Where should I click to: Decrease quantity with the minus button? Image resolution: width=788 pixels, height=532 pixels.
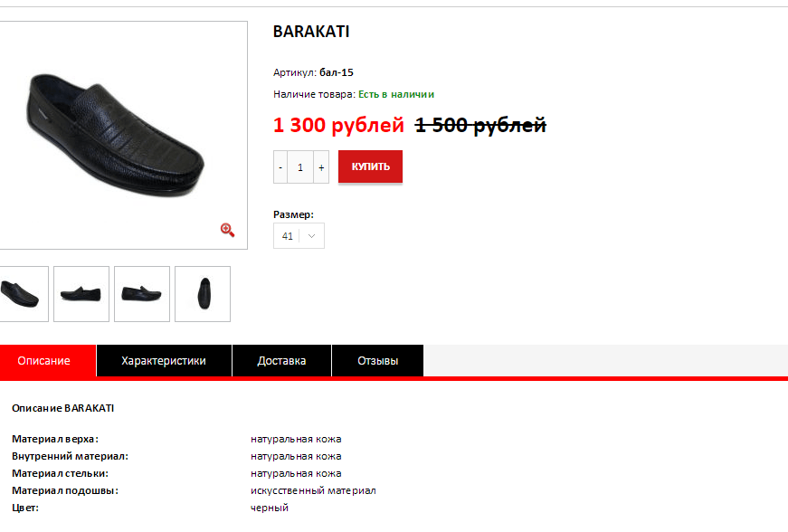click(x=280, y=166)
